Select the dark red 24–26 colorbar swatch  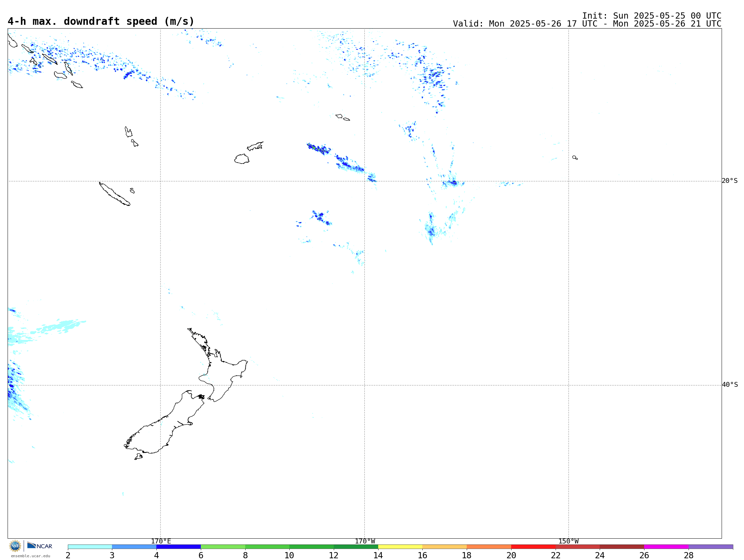pos(622,547)
